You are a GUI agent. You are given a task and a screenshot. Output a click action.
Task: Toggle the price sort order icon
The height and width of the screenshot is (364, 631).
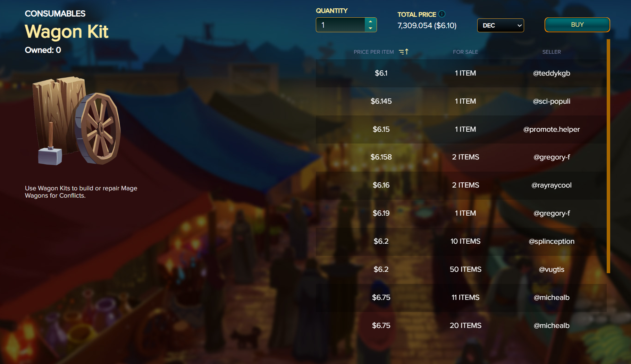tap(404, 52)
